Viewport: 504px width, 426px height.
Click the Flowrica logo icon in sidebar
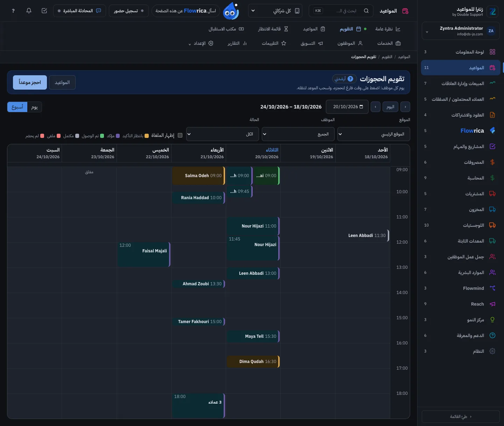coord(492,131)
